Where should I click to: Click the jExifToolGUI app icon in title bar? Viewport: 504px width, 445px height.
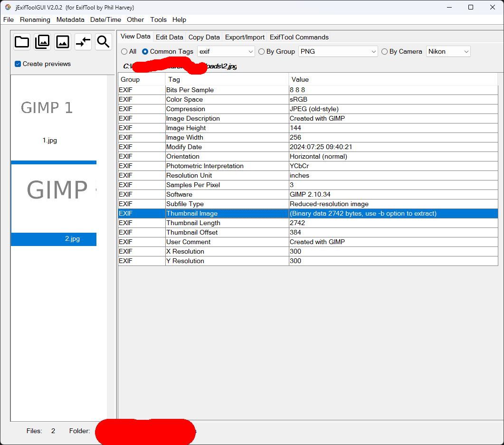tap(8, 7)
